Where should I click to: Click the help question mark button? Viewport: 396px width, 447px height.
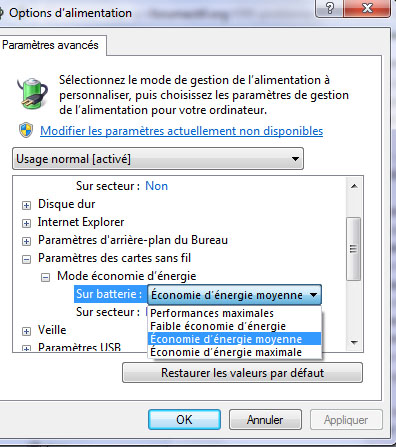pos(329,8)
